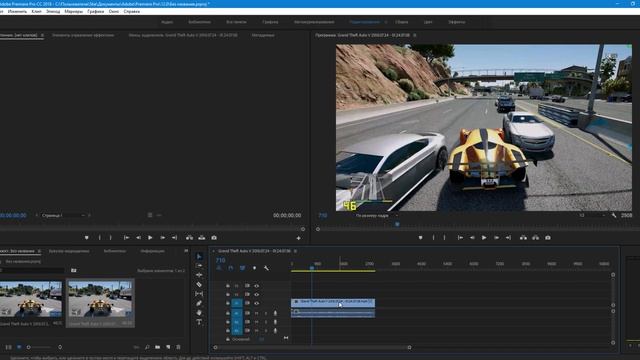Click Insert button in Source monitor

[189, 238]
